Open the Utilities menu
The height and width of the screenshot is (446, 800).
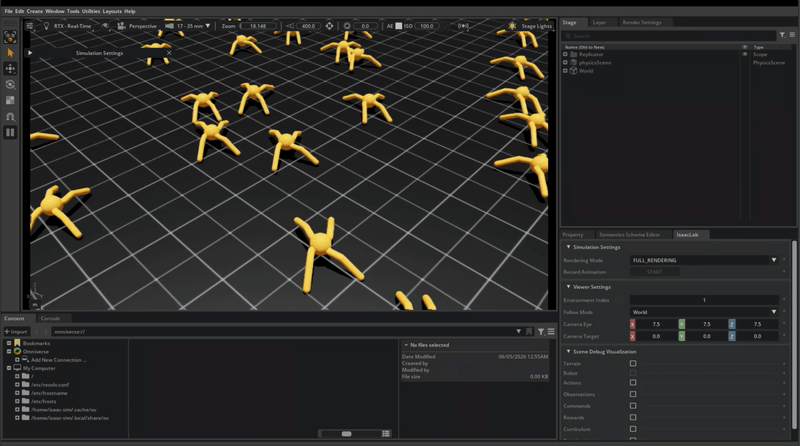click(x=91, y=11)
